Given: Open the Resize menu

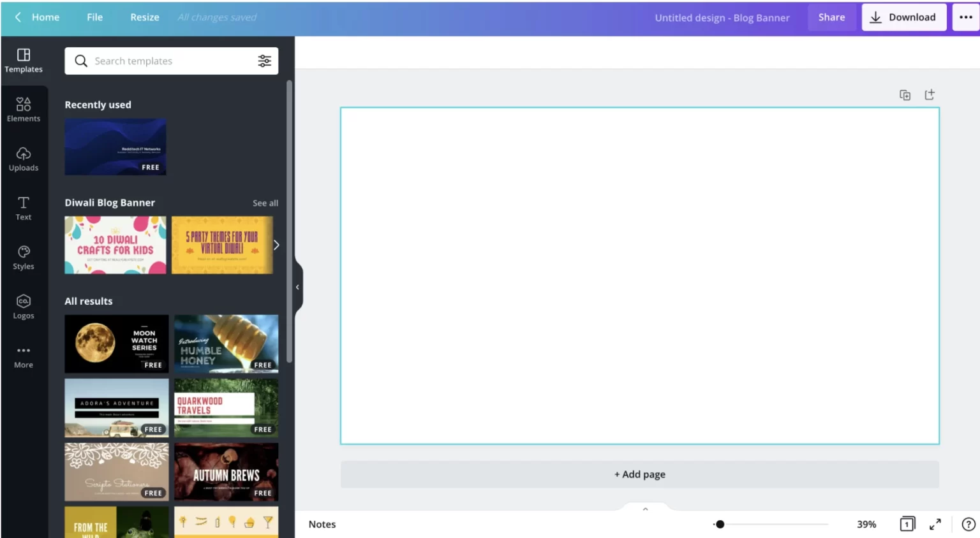Looking at the screenshot, I should point(144,17).
